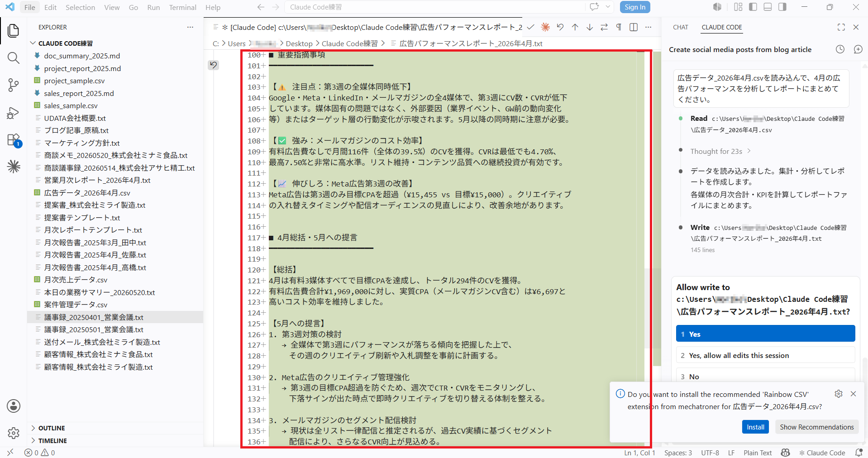Close the Claude Code side panel
This screenshot has height=458, width=868.
[856, 27]
